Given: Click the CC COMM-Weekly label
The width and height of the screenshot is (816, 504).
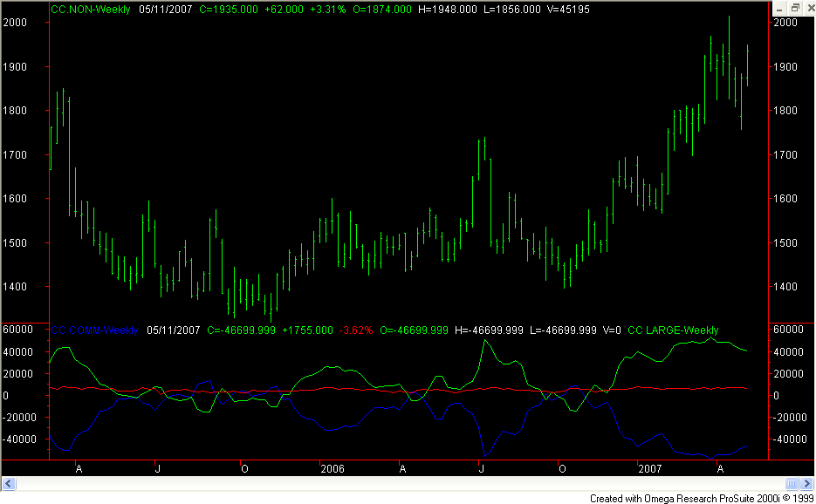Looking at the screenshot, I should [x=94, y=330].
